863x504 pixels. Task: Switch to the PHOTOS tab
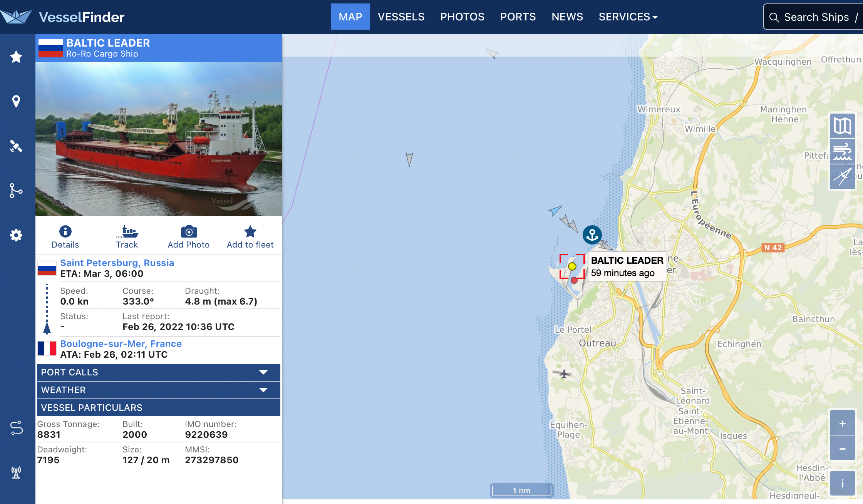461,17
